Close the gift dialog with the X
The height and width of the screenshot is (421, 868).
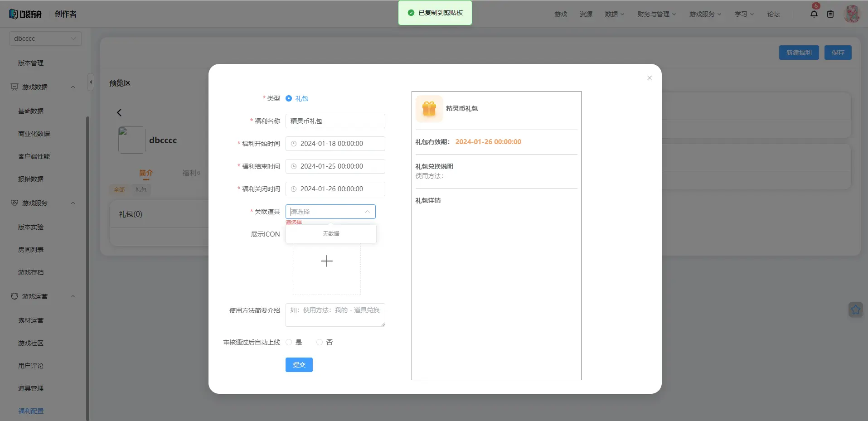pos(650,78)
